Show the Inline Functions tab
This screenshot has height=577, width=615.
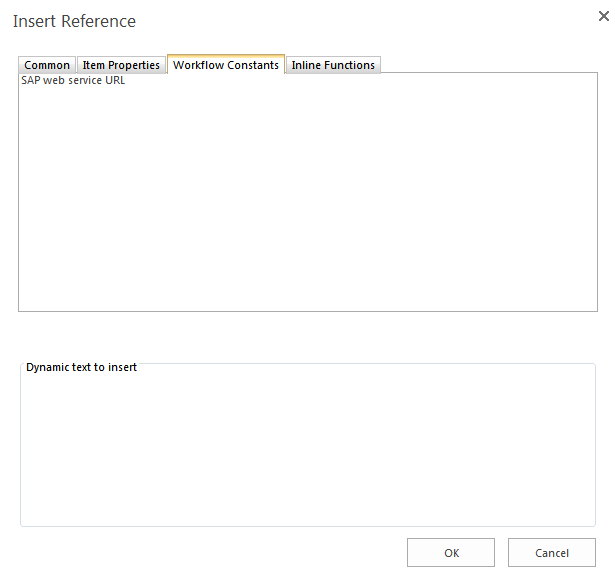point(333,65)
